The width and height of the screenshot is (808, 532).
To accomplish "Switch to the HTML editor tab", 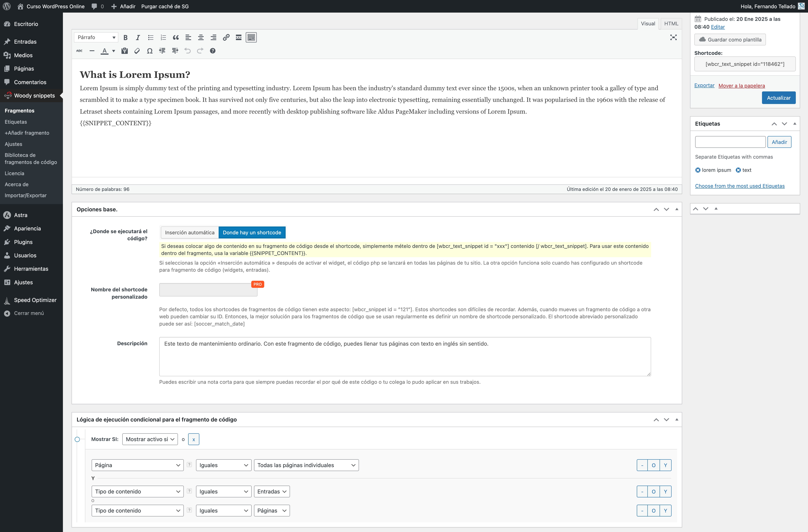I will click(x=671, y=23).
